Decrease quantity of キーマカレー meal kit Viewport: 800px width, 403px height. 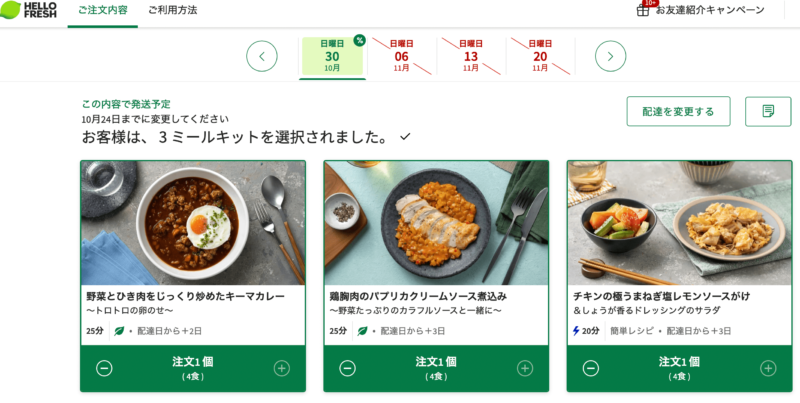[104, 368]
